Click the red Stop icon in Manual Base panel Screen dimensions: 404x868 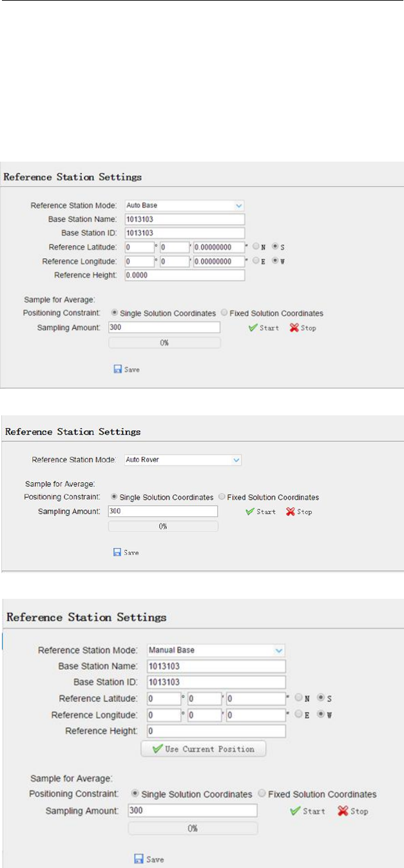tap(342, 811)
